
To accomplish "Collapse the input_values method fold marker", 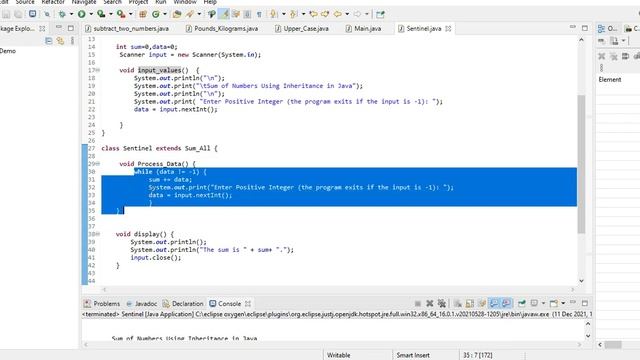I will coord(98,70).
